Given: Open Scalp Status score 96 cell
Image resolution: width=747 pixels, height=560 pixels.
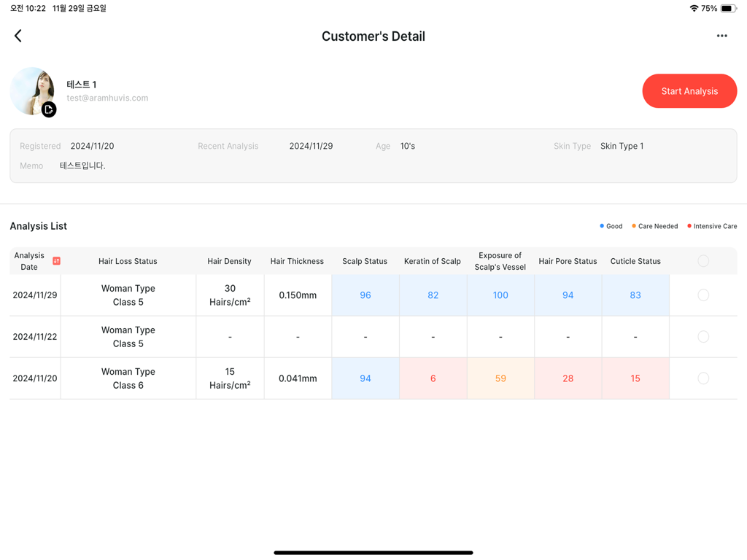Looking at the screenshot, I should pos(365,295).
